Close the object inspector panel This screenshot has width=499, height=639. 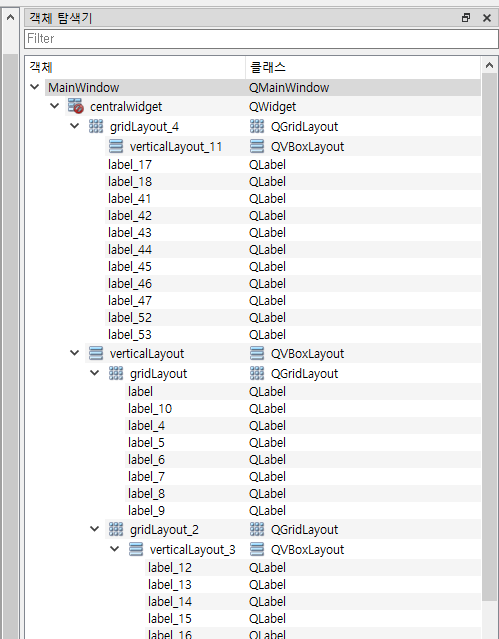click(486, 18)
